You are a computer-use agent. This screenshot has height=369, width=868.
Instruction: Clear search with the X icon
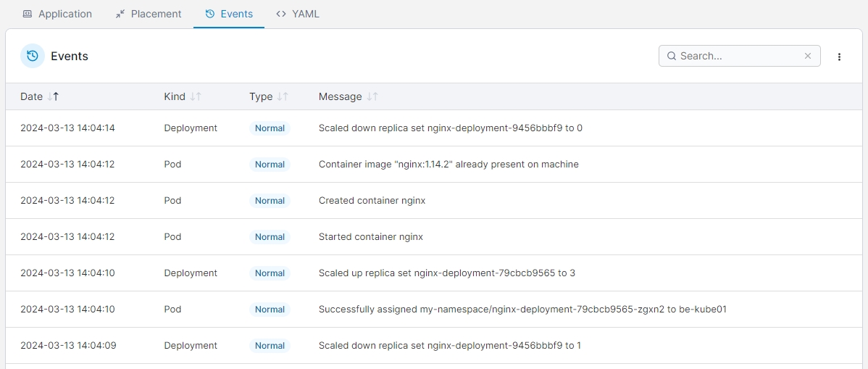point(808,56)
